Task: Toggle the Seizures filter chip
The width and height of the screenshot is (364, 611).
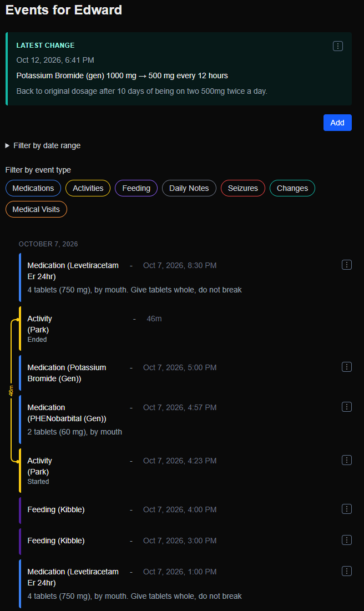Action: coord(243,188)
